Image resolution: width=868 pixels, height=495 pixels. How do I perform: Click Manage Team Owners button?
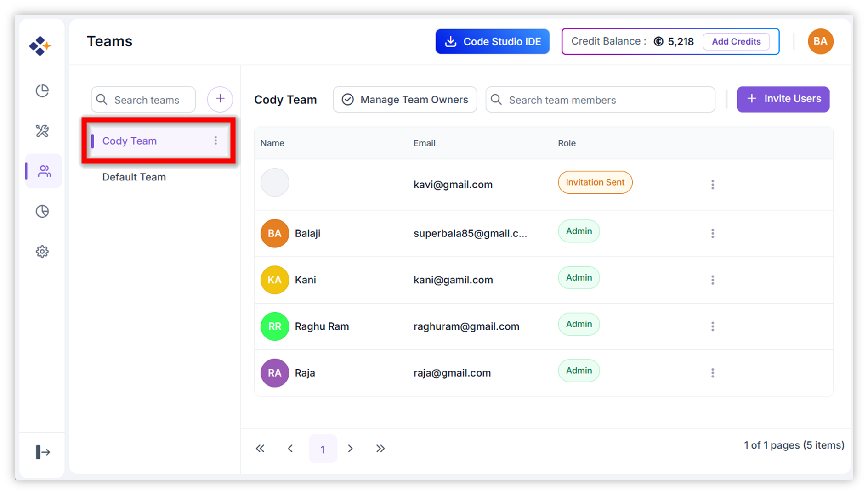tap(405, 100)
